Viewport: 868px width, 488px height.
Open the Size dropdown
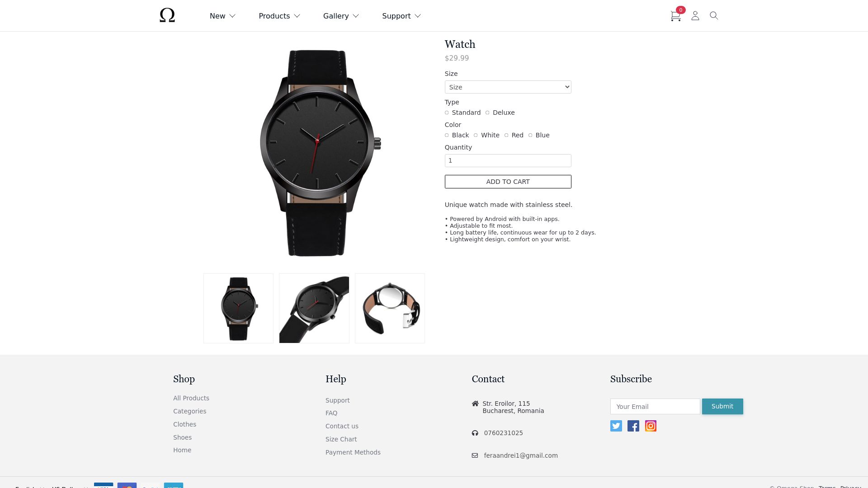coord(508,87)
